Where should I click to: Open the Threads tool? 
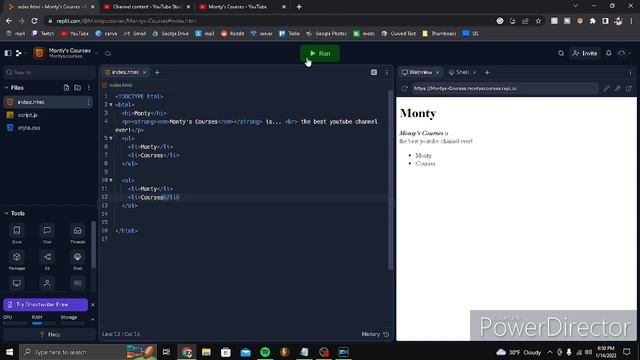78,233
